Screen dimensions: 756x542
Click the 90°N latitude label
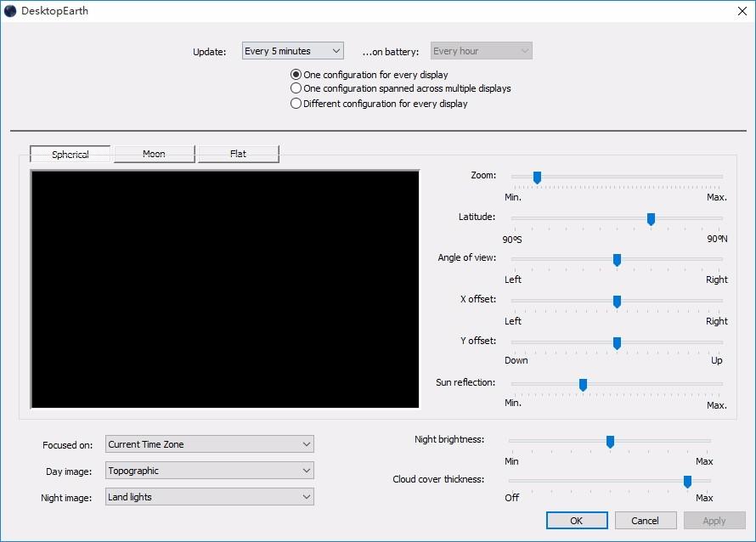click(717, 239)
